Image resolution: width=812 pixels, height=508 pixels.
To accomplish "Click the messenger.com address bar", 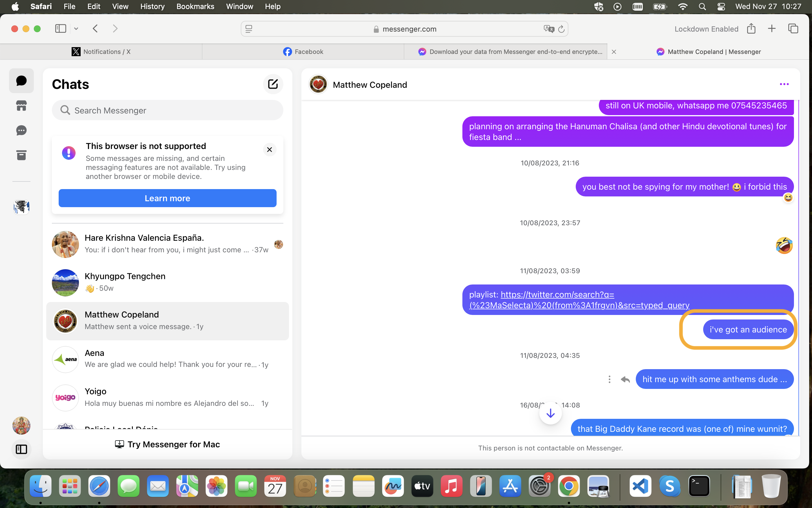I will [404, 29].
